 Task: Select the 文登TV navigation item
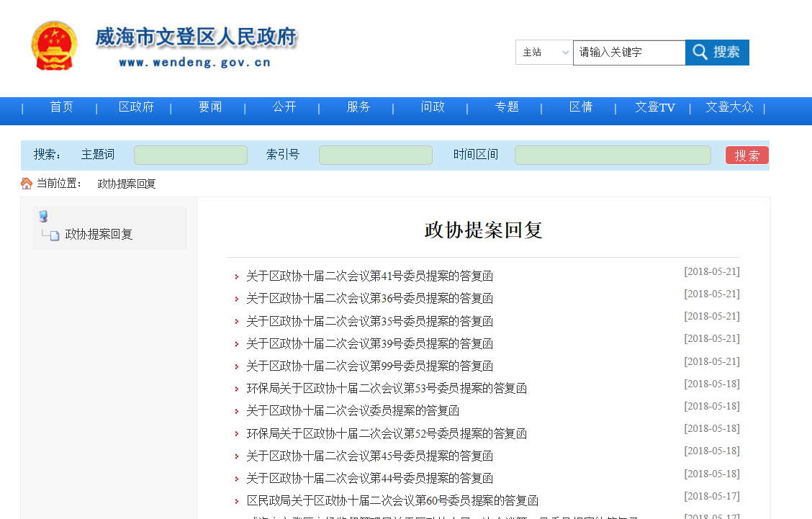pyautogui.click(x=654, y=107)
